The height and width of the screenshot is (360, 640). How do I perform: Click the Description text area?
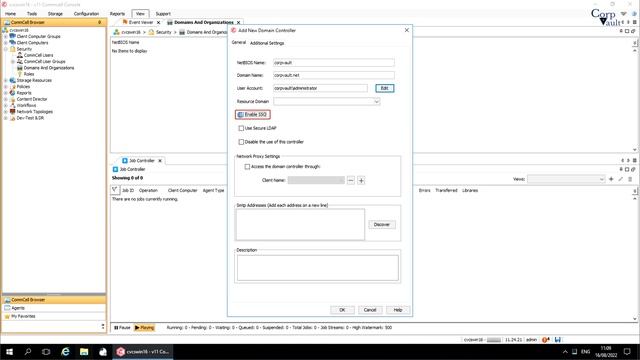318,268
